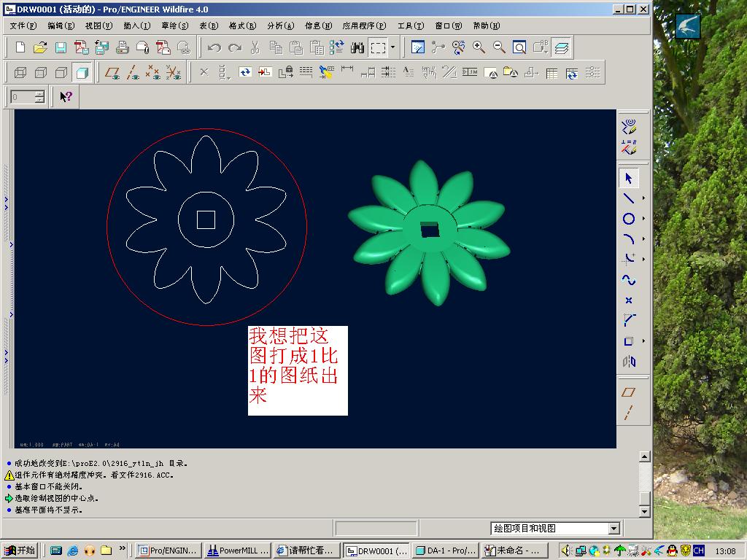Click the New file icon

[x=20, y=47]
